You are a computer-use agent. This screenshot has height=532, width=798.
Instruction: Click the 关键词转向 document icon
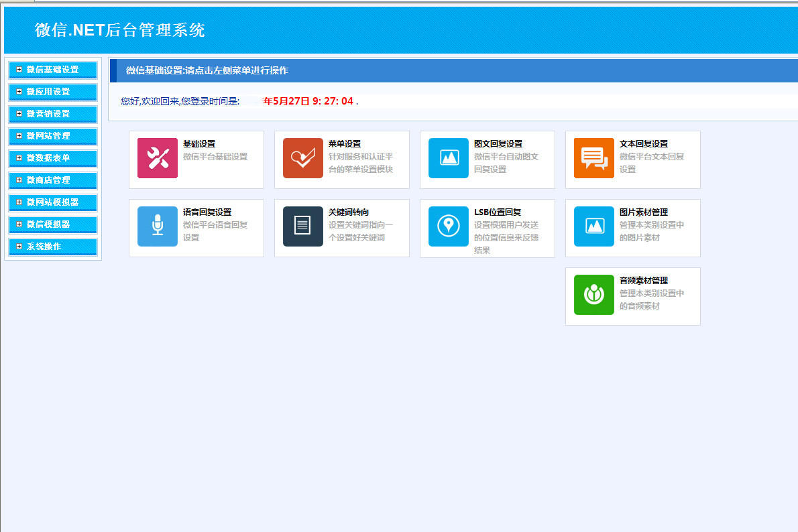[x=303, y=226]
